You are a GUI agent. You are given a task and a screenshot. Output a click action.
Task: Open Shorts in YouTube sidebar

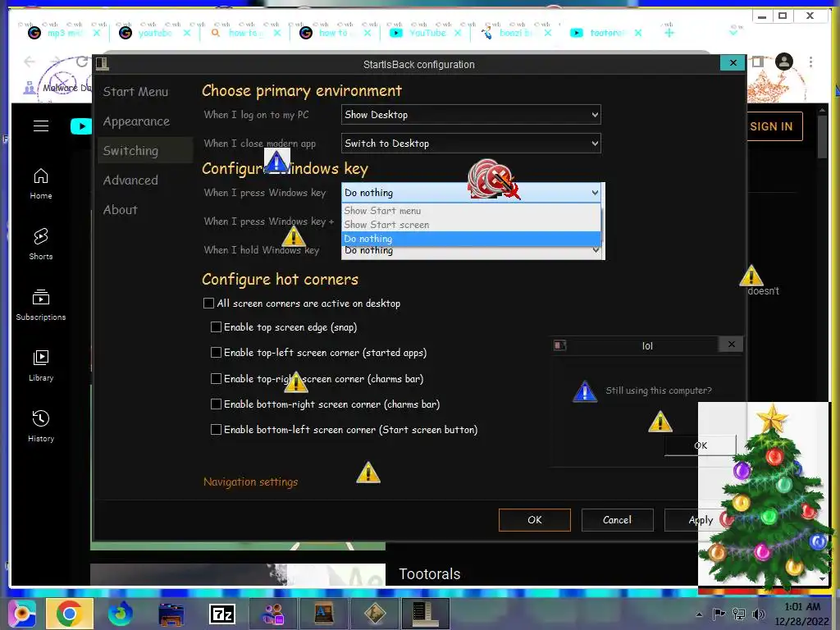(x=41, y=244)
